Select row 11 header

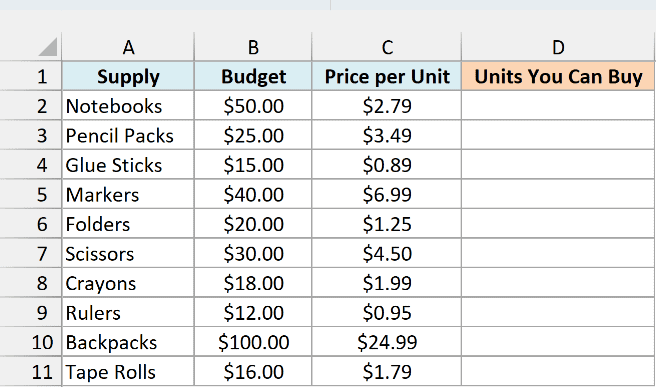31,372
